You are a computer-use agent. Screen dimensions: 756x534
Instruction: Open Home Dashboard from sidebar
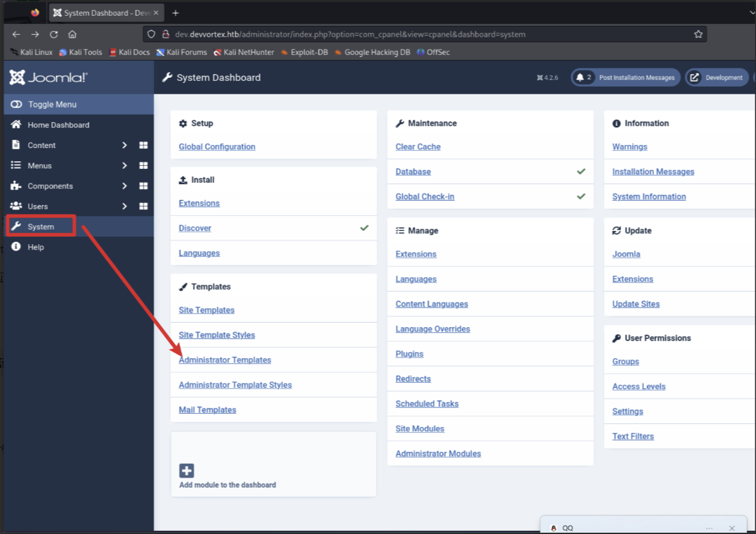(x=58, y=125)
